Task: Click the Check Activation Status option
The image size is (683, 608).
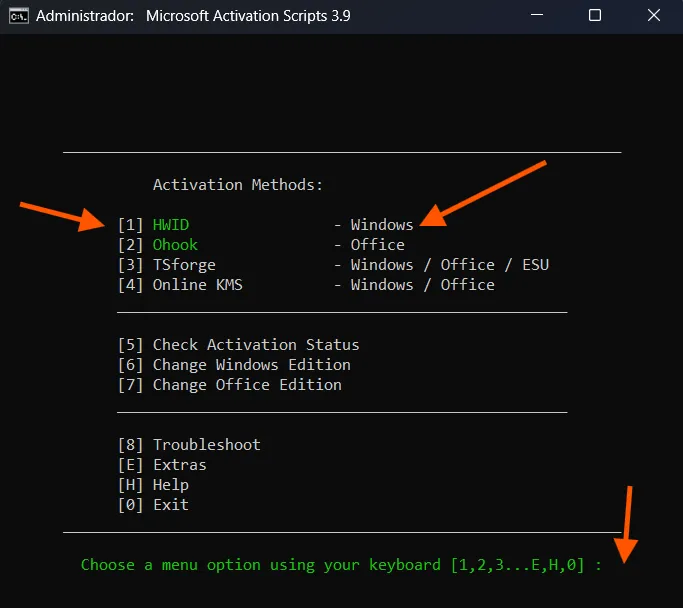Action: (255, 345)
